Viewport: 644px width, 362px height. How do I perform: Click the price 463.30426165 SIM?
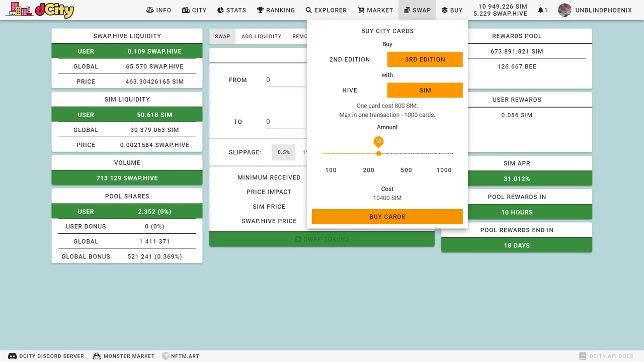[154, 81]
